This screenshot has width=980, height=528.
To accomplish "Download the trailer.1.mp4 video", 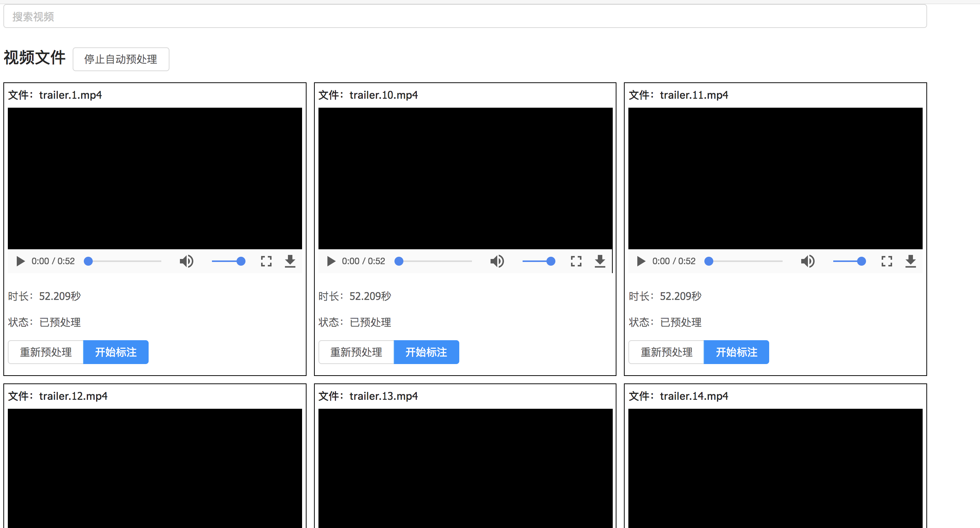I will pyautogui.click(x=290, y=261).
